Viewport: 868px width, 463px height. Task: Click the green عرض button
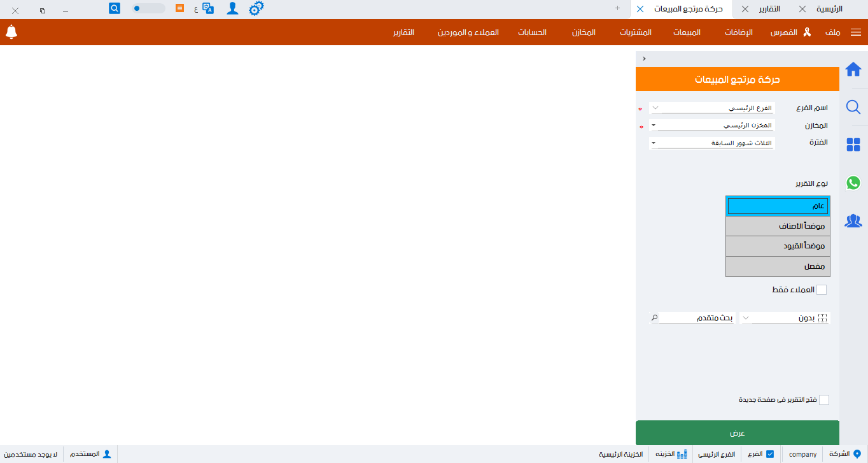[737, 433]
